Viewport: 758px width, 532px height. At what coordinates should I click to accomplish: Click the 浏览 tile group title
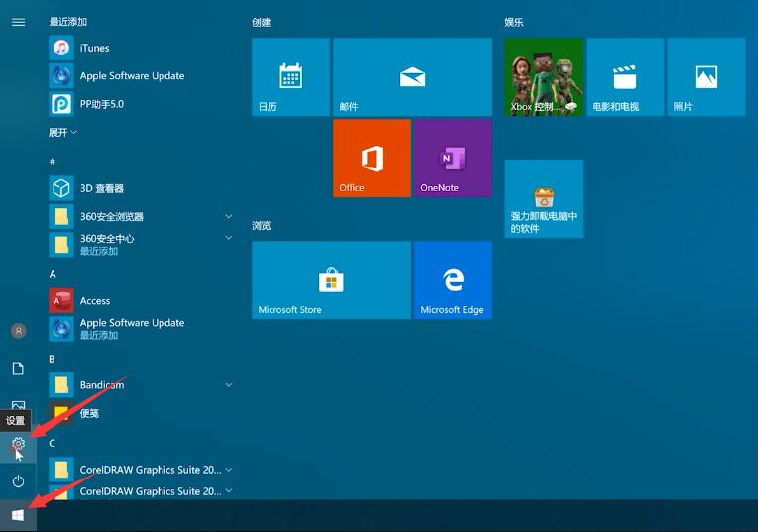click(261, 225)
